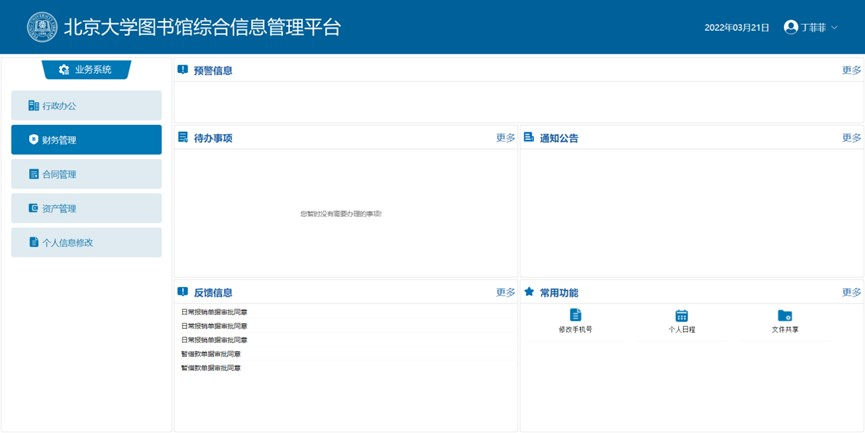Go to 资产管理 in the sidebar

pyautogui.click(x=86, y=208)
